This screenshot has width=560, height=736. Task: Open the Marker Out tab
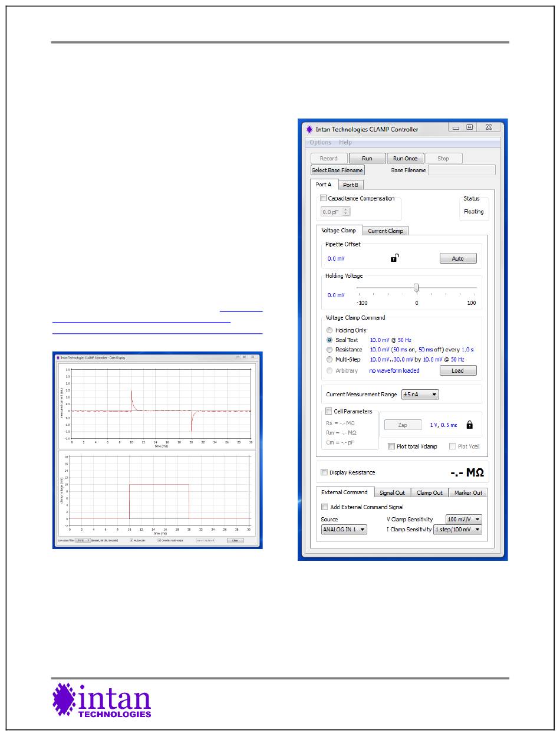point(469,493)
